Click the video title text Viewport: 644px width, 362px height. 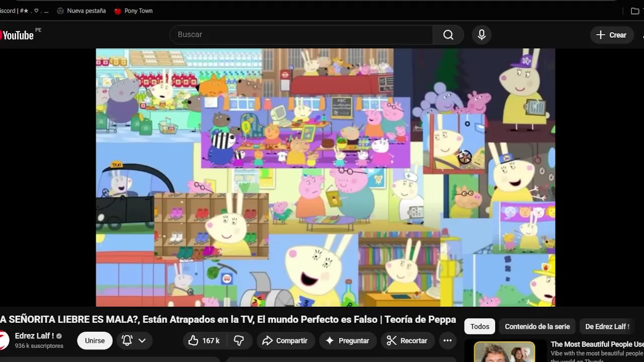[228, 320]
